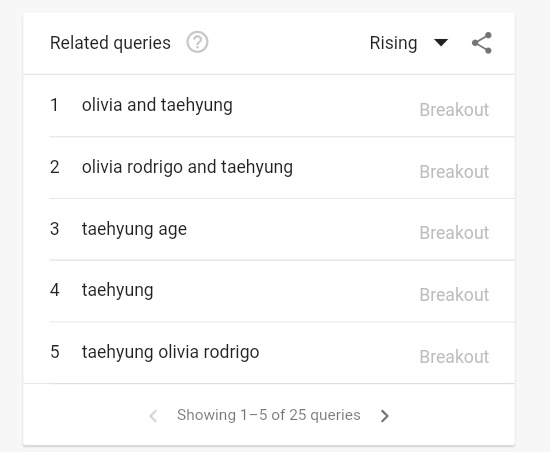Viewport: 550px width, 452px height.
Task: Click rank number 5 in list
Action: (55, 352)
